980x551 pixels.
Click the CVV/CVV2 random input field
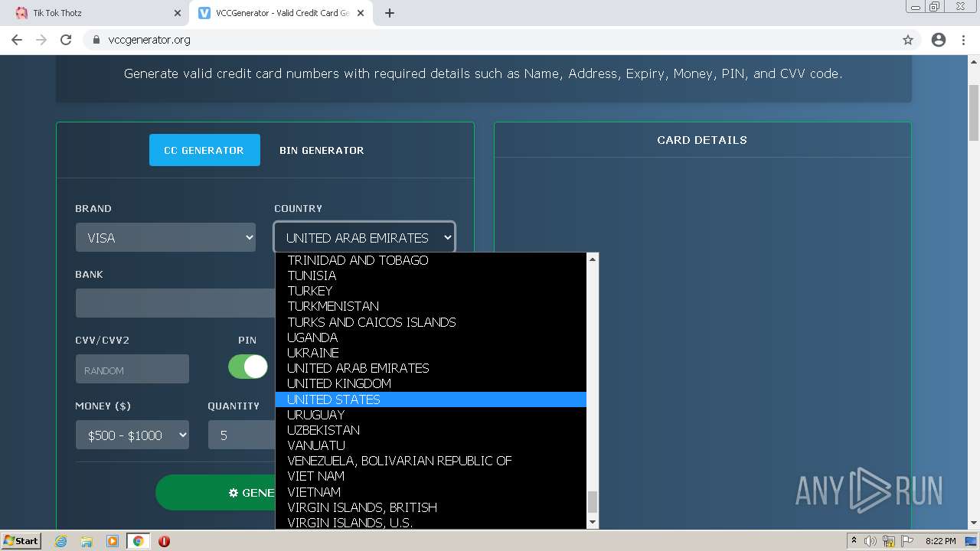[x=132, y=370]
